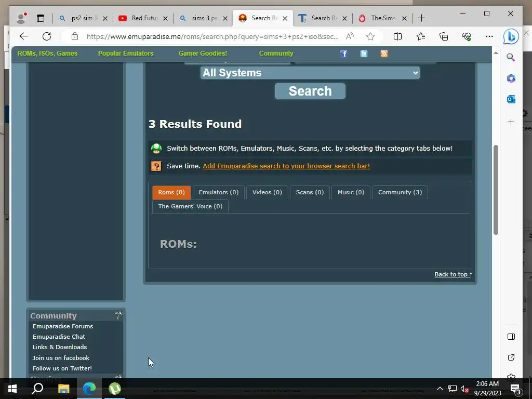The image size is (532, 399).
Task: Click Add Emuparadise search to browser link
Action: (x=286, y=166)
